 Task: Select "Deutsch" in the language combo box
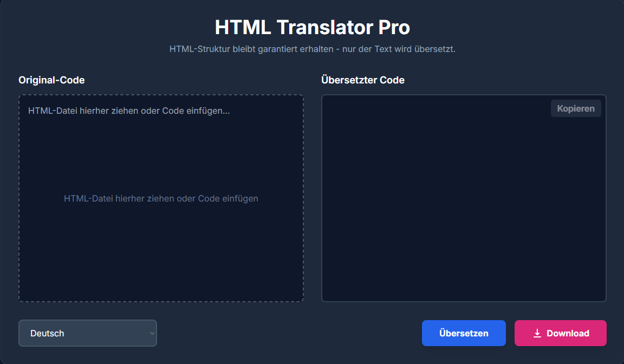coord(87,333)
